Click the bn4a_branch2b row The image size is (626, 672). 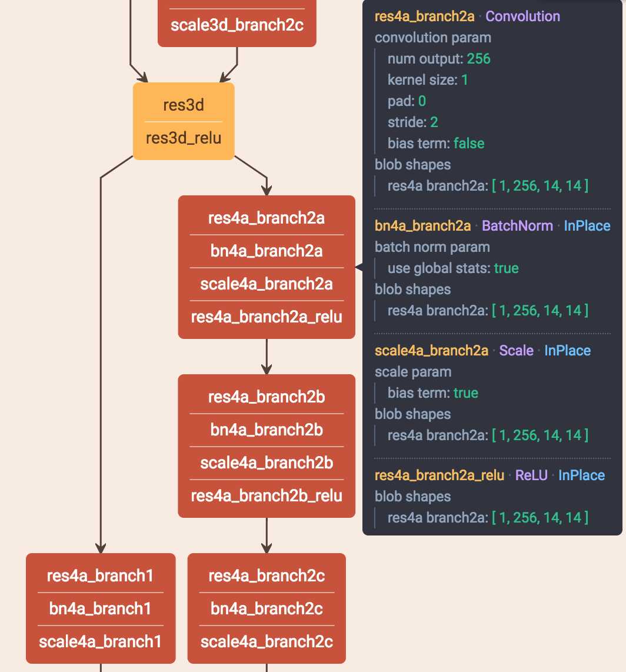pyautogui.click(x=267, y=430)
